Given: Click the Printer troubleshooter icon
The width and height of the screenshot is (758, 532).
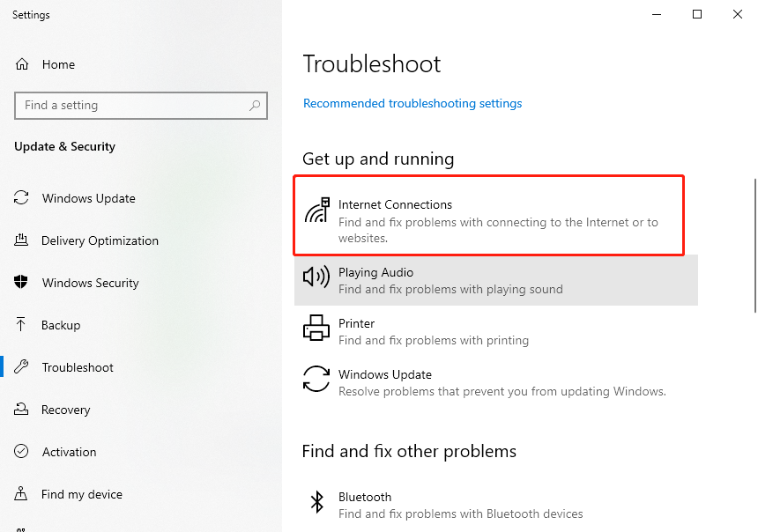Looking at the screenshot, I should click(x=316, y=328).
